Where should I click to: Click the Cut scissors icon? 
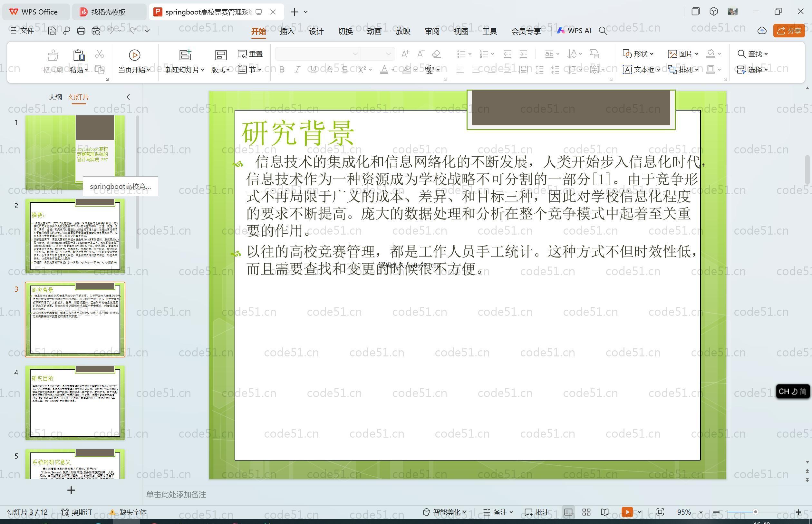click(x=99, y=54)
